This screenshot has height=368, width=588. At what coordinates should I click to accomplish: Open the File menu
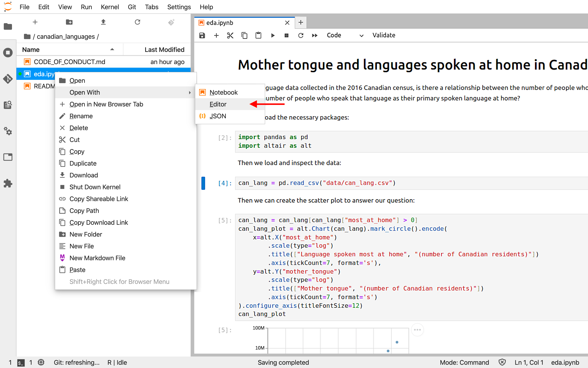coord(24,7)
